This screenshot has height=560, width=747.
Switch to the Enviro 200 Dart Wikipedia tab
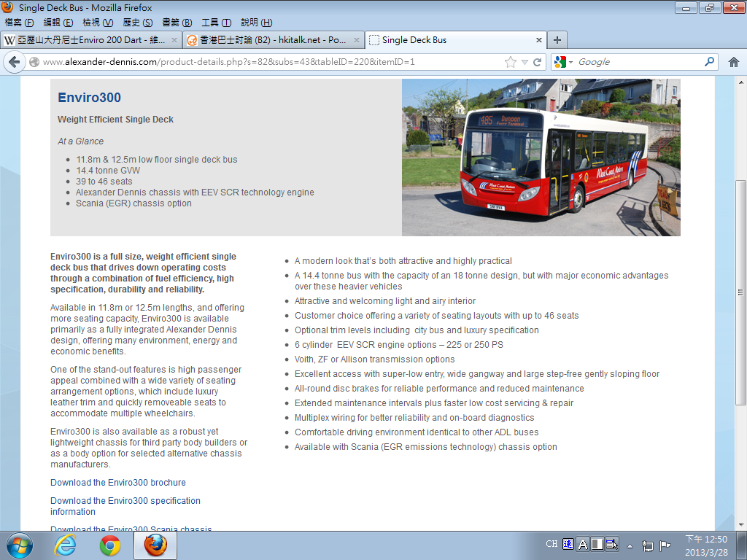(x=91, y=40)
